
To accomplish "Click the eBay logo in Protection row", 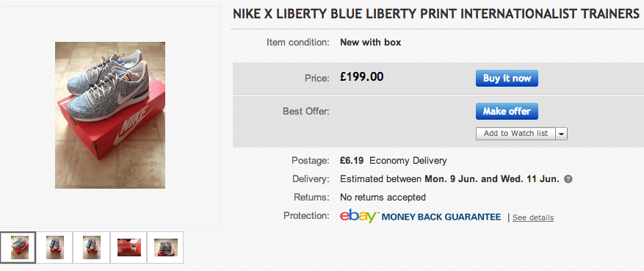I will pos(358,216).
